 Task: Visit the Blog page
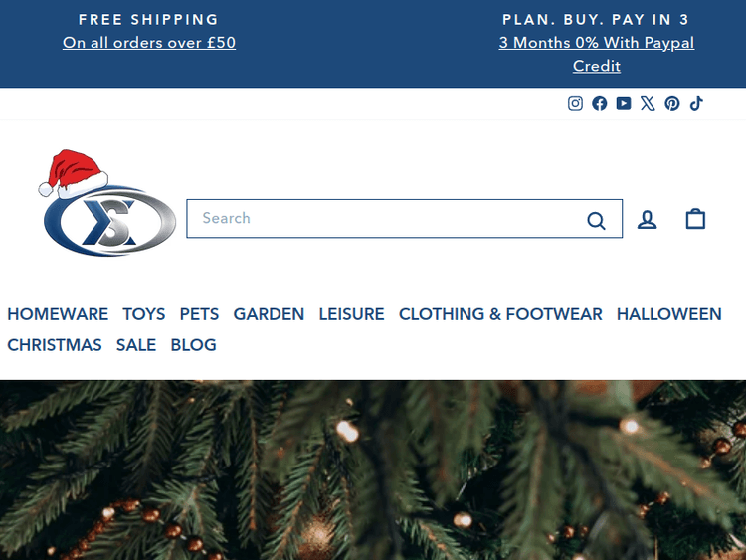193,345
